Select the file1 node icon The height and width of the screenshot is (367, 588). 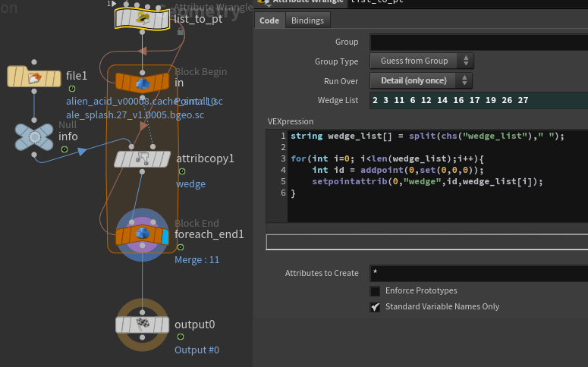34,77
